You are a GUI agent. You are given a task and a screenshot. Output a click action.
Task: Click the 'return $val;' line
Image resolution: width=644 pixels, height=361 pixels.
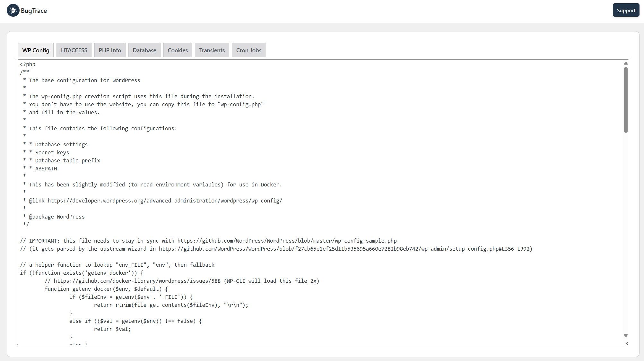click(x=112, y=329)
